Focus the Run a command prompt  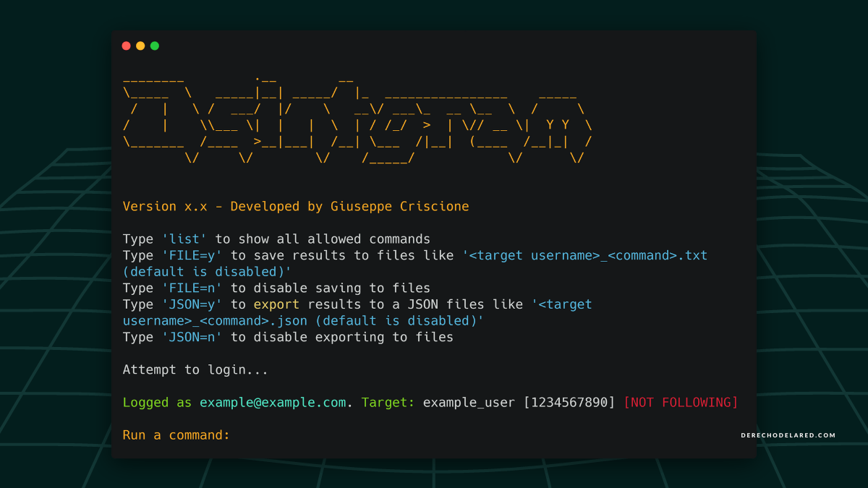pos(176,435)
